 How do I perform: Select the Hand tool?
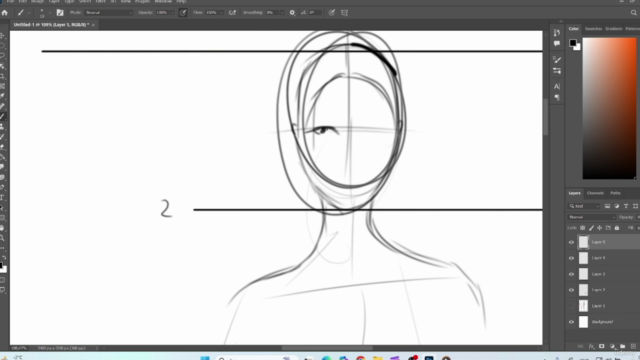pyautogui.click(x=2, y=228)
